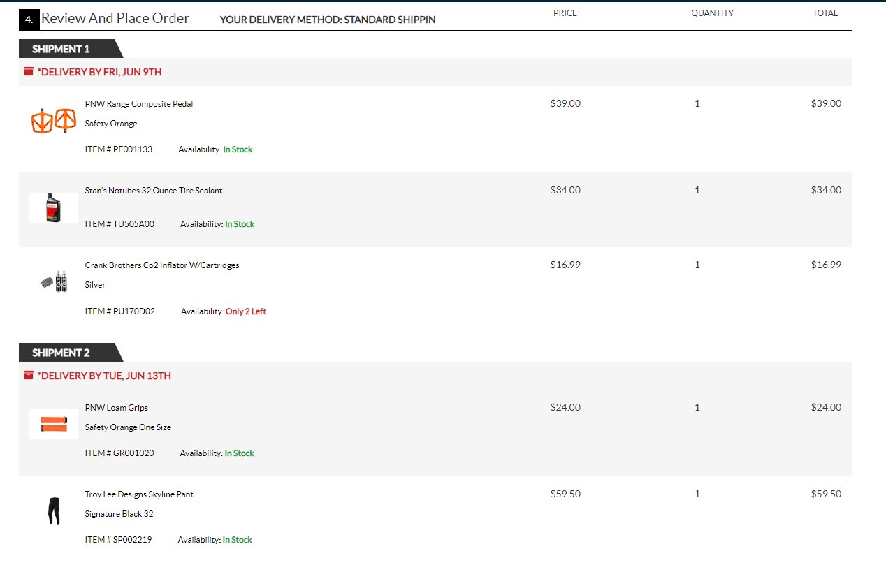The image size is (886, 588).
Task: Click the delivery box icon for Jun 13th
Action: pyautogui.click(x=29, y=375)
